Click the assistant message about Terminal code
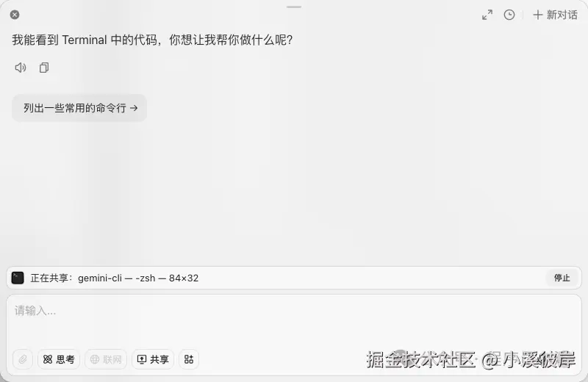588x382 pixels. (152, 40)
